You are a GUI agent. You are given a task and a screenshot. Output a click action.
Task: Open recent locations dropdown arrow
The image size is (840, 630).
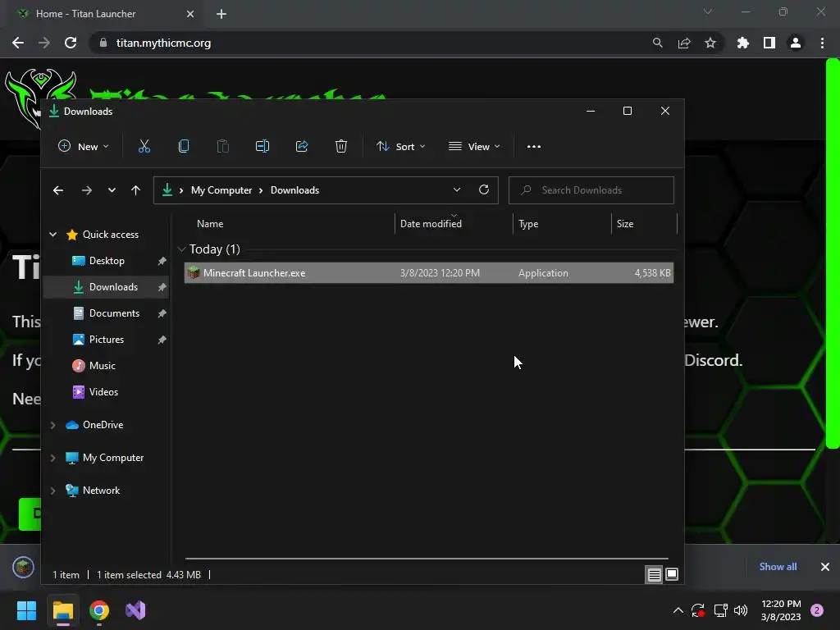[112, 190]
